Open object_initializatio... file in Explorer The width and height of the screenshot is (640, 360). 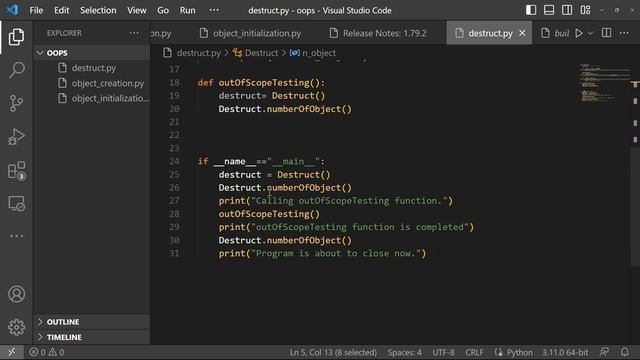click(x=110, y=98)
